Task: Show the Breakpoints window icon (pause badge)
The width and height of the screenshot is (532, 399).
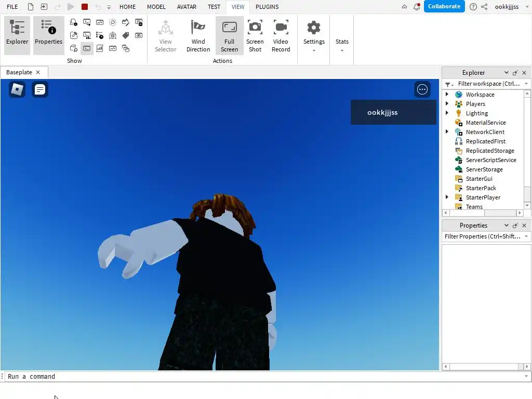Action: click(x=139, y=22)
